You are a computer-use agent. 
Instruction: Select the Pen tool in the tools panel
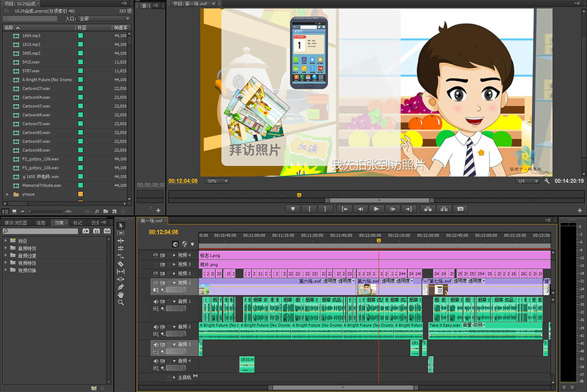coord(121,286)
